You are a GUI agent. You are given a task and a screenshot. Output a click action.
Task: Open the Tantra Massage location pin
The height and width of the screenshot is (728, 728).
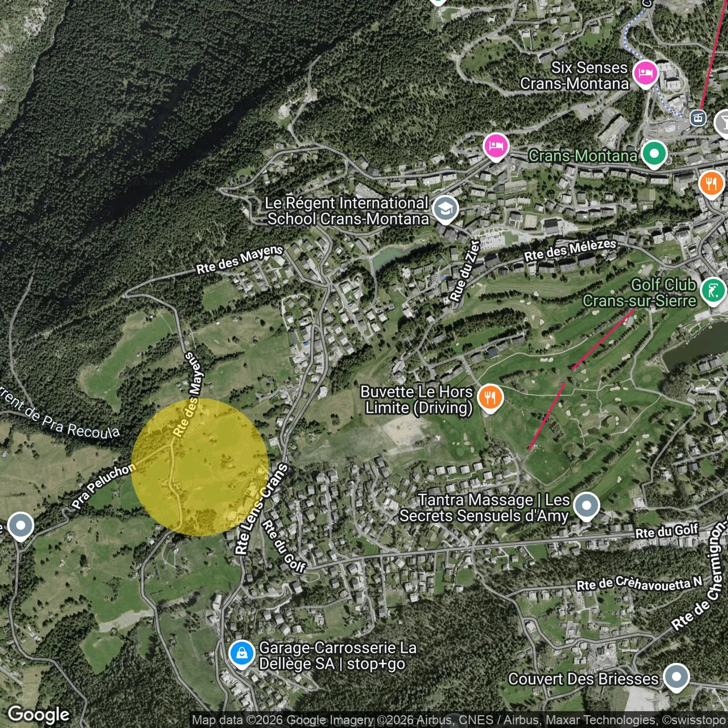pyautogui.click(x=586, y=506)
